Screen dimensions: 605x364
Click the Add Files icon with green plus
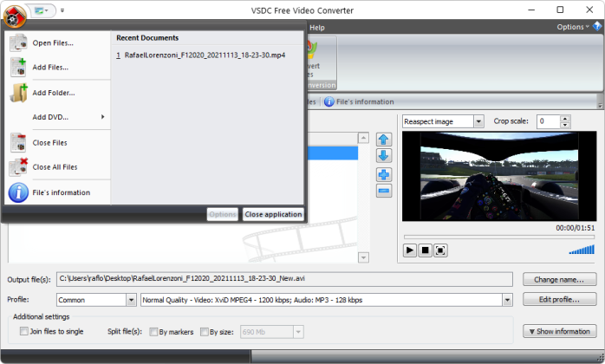pos(18,67)
